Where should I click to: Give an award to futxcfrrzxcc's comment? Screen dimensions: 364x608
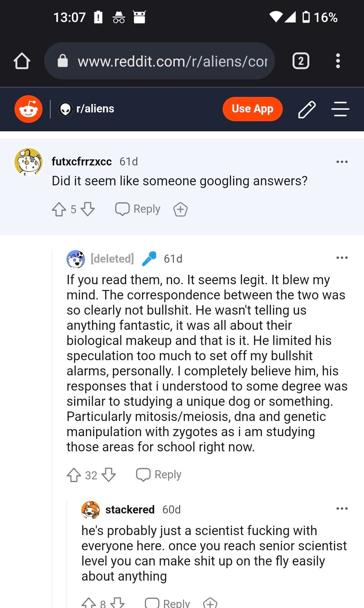tap(180, 209)
